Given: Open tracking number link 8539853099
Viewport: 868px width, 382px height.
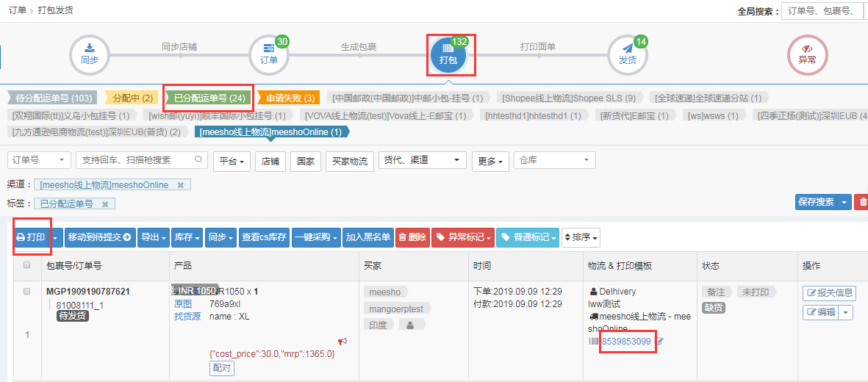Looking at the screenshot, I should click(626, 342).
